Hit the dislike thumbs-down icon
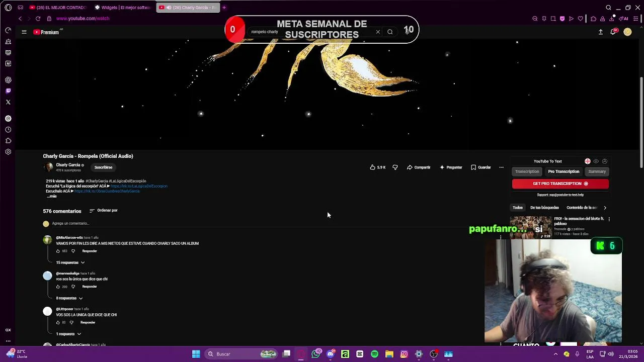 pyautogui.click(x=395, y=167)
